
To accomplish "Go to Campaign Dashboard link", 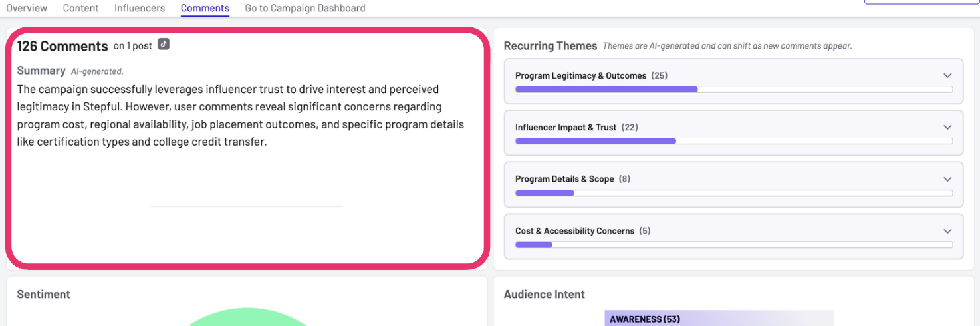I will pyautogui.click(x=305, y=8).
